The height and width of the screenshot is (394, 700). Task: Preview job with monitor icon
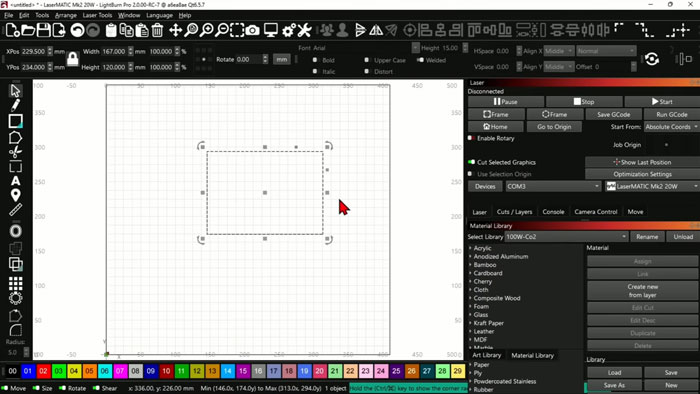(271, 30)
